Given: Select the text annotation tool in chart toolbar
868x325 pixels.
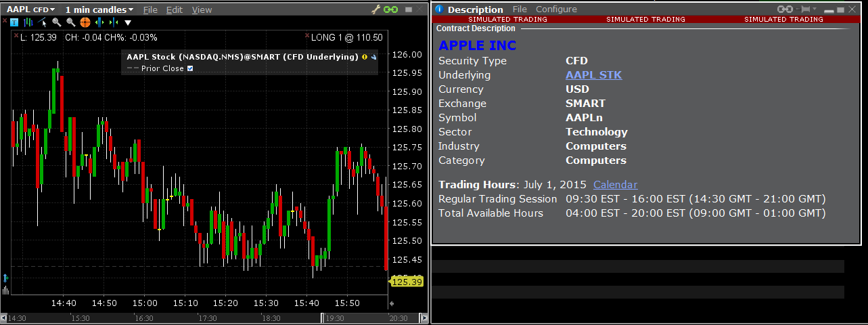Looking at the screenshot, I should coord(14,22).
